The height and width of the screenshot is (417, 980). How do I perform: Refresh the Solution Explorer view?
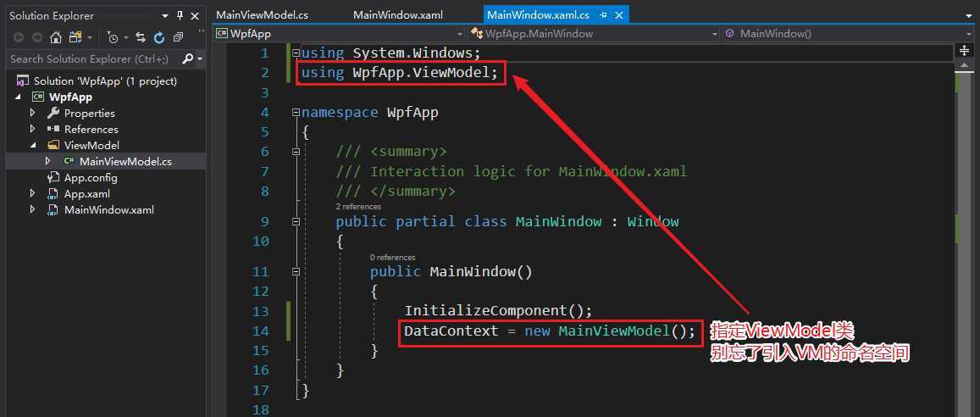(x=159, y=37)
